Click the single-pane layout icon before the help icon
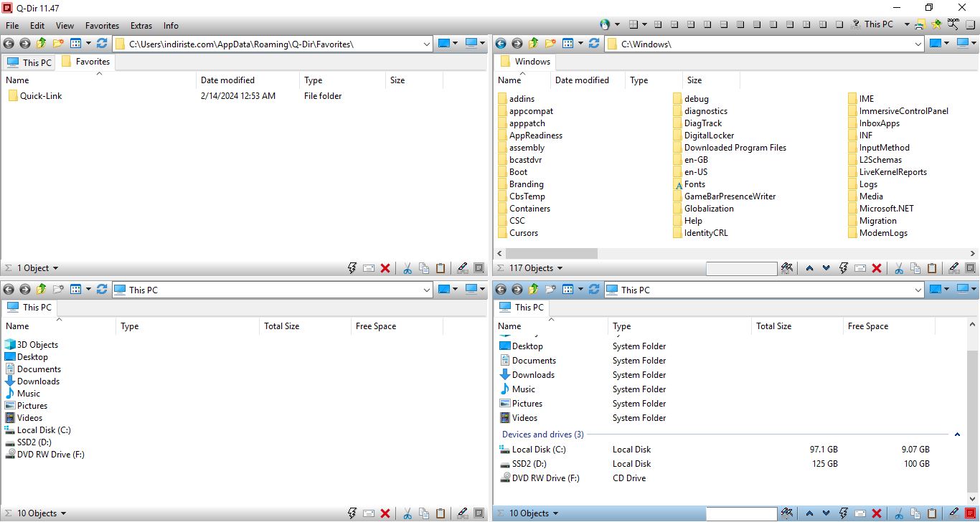 point(839,24)
